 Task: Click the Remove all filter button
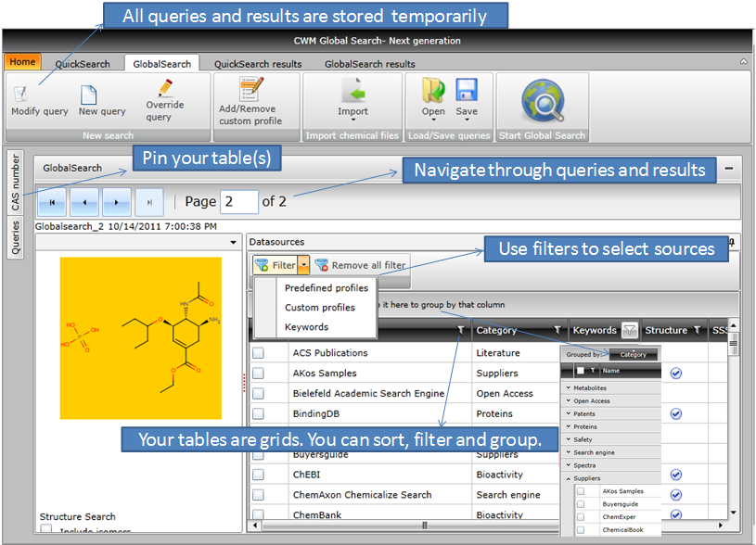point(361,265)
